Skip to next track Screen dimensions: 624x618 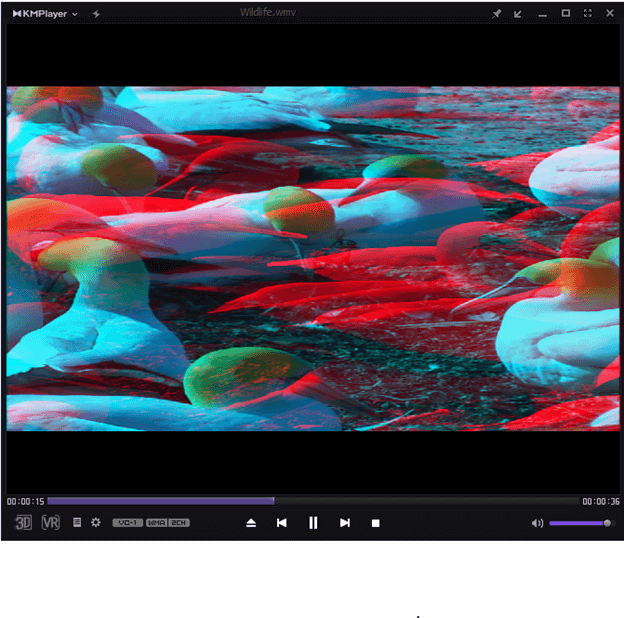pyautogui.click(x=345, y=523)
